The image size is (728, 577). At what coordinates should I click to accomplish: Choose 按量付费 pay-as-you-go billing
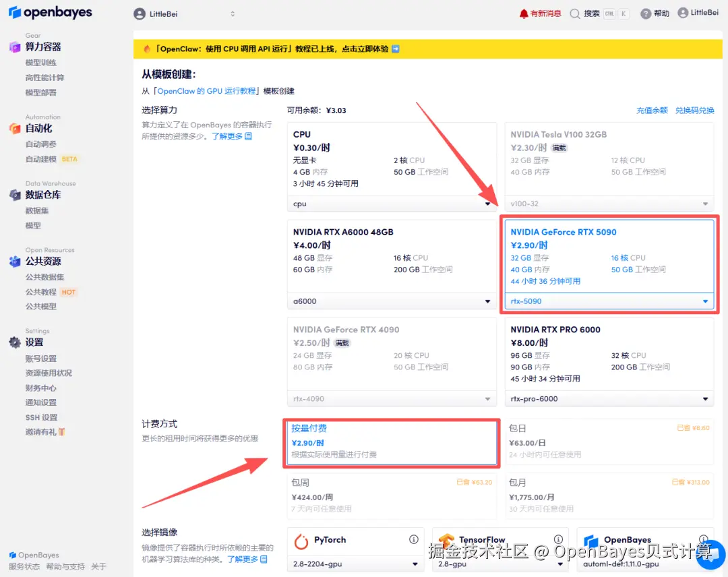[x=391, y=443]
